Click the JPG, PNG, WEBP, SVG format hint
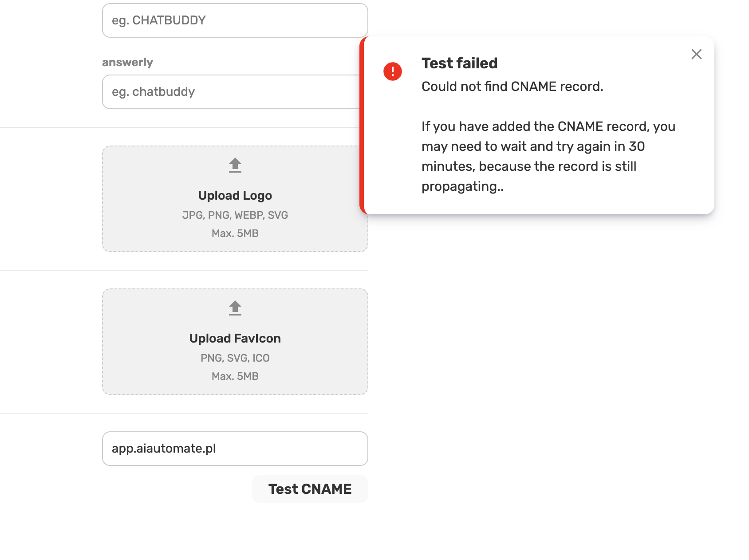This screenshot has height=560, width=749. click(x=235, y=215)
